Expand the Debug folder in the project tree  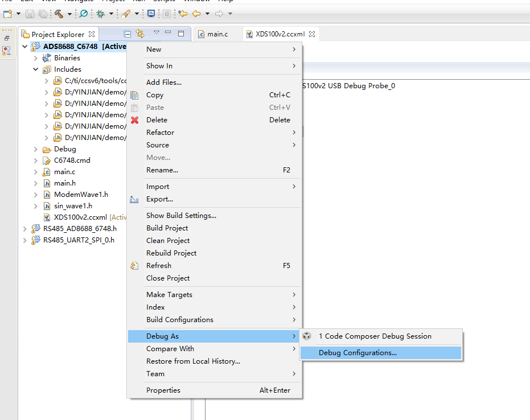point(34,149)
